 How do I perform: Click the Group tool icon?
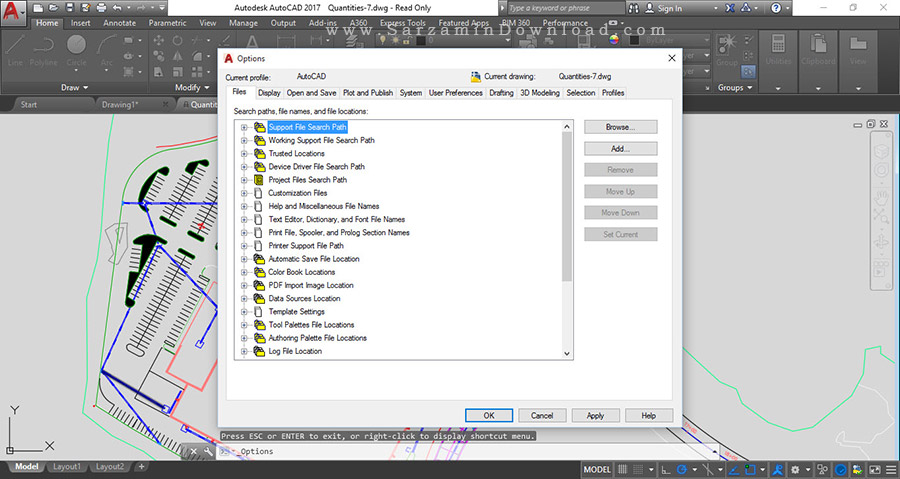click(x=727, y=49)
